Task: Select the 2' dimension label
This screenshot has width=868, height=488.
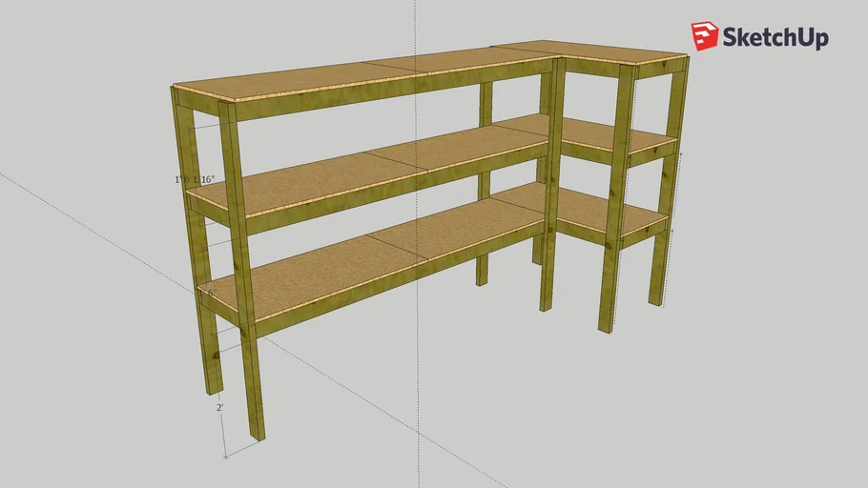Action: 219,407
